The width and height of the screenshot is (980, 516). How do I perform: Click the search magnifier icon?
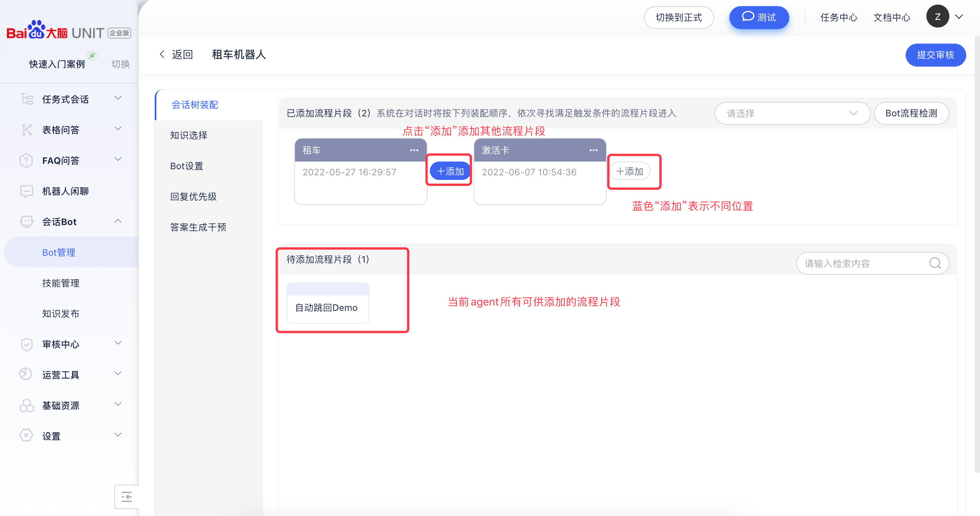(935, 263)
